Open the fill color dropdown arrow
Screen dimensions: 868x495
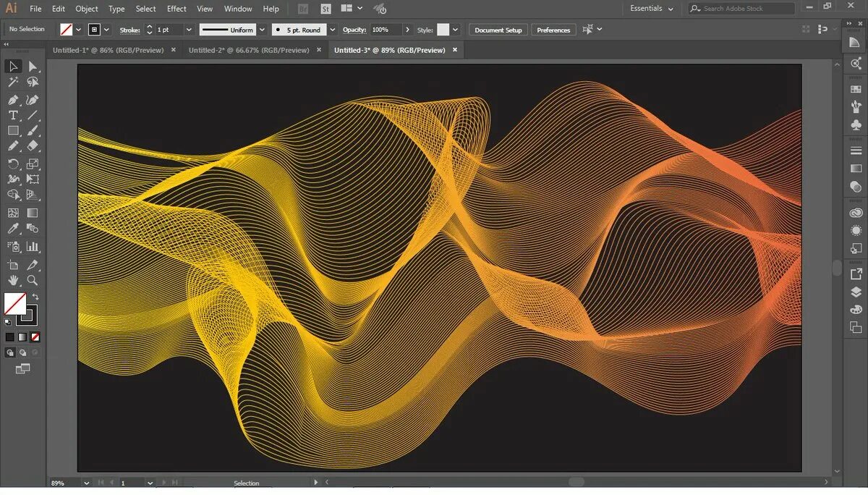pyautogui.click(x=78, y=30)
